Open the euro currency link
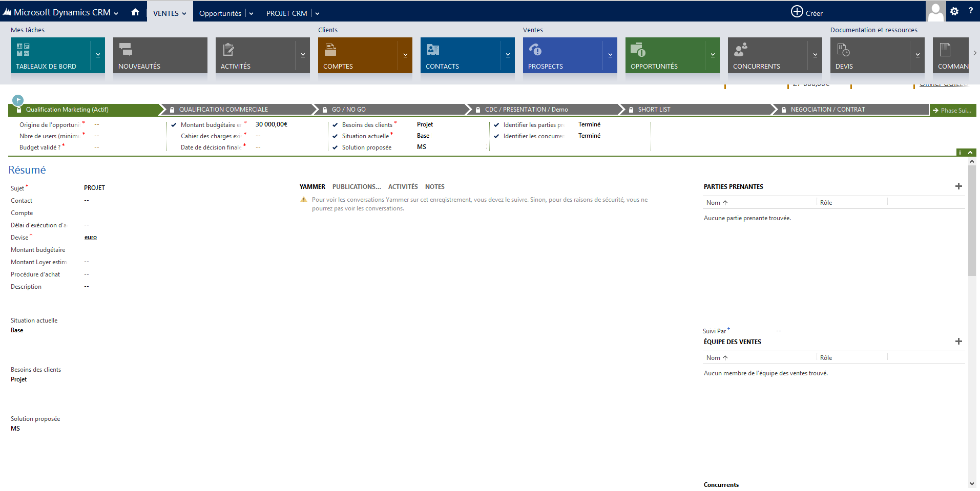This screenshot has width=980, height=491. click(x=91, y=237)
